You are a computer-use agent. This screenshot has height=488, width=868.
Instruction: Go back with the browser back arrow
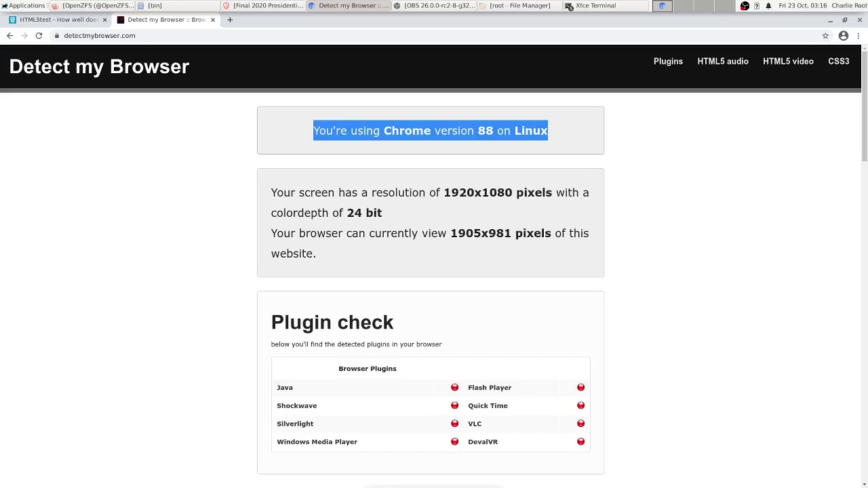tap(9, 35)
